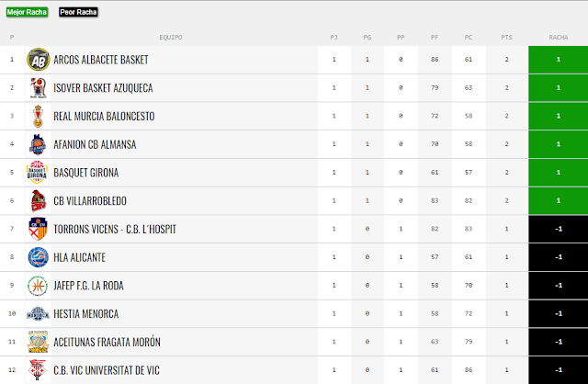This screenshot has width=588, height=384.
Task: Click the CB Villarrobledo team logo
Action: tap(38, 200)
